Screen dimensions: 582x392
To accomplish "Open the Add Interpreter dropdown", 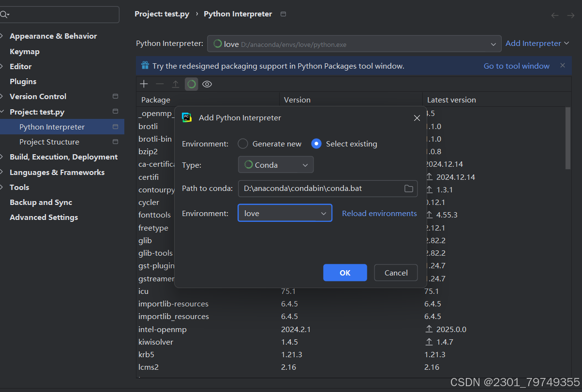I will [537, 43].
